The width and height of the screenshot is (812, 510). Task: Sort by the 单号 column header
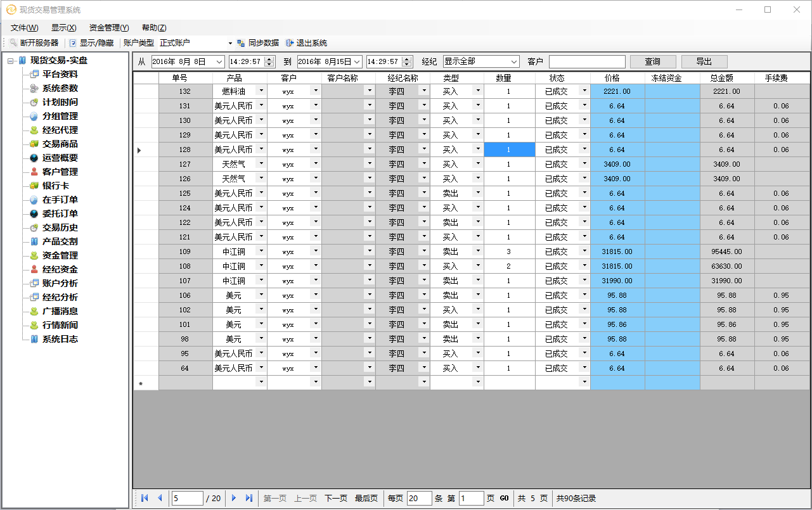coord(186,78)
